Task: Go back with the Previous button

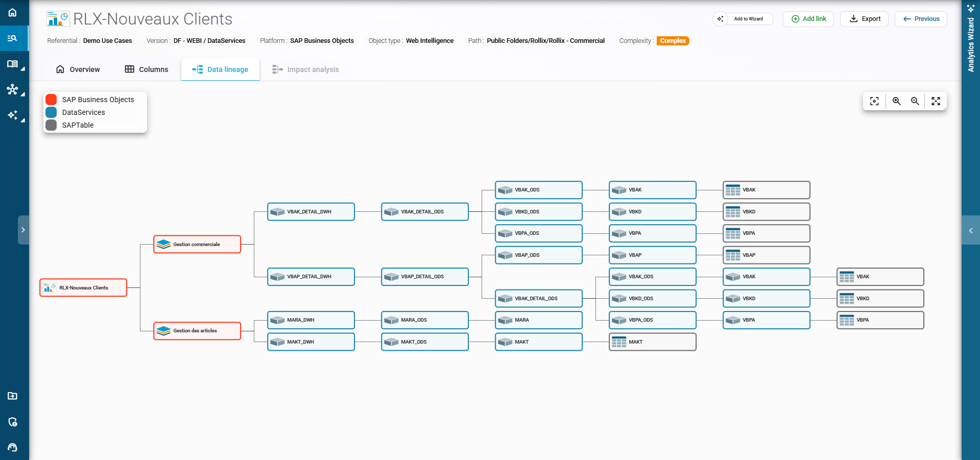Action: (x=921, y=19)
